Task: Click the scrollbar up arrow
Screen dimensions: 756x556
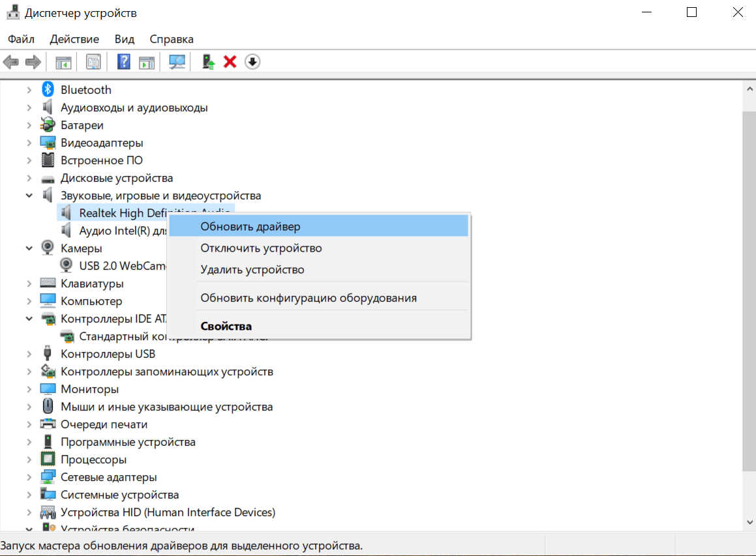Action: tap(749, 89)
